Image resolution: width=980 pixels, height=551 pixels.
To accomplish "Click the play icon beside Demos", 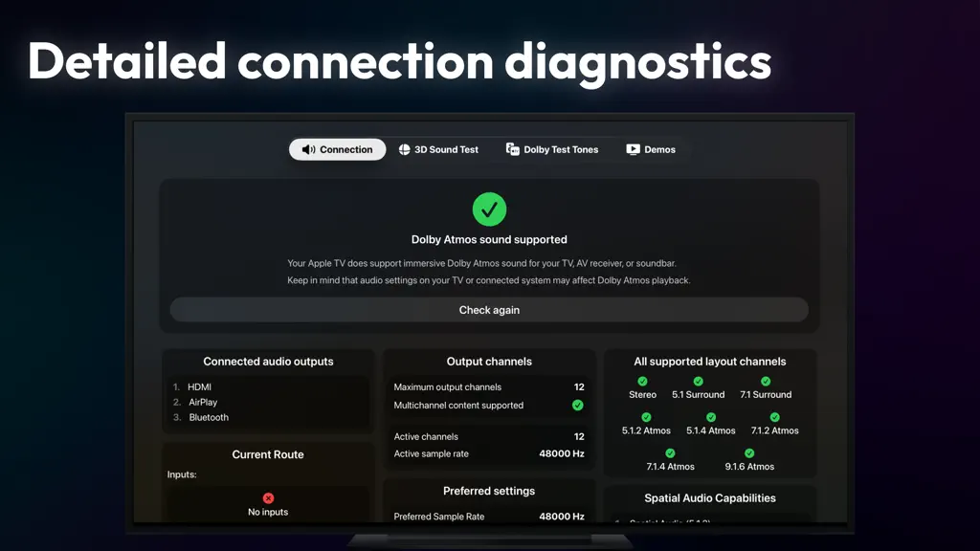I will coord(634,149).
